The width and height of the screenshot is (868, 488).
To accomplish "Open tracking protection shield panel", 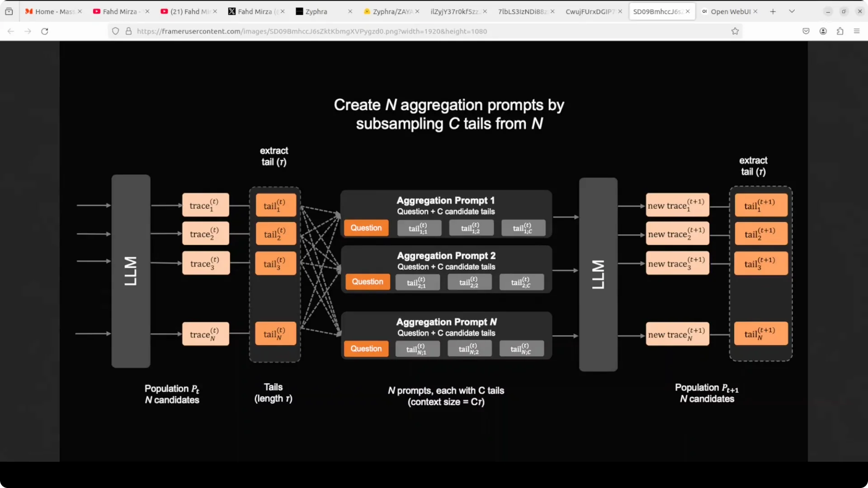I will 116,31.
